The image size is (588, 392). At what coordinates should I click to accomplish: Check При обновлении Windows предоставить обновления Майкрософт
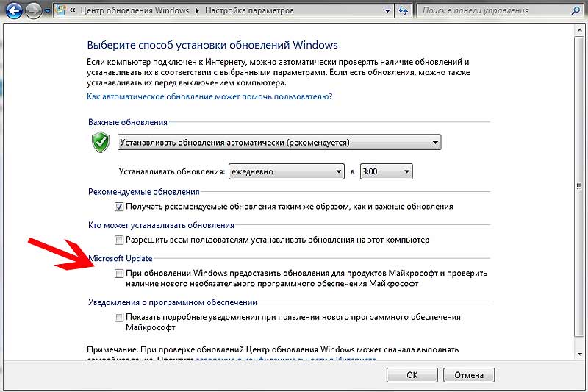tap(119, 274)
